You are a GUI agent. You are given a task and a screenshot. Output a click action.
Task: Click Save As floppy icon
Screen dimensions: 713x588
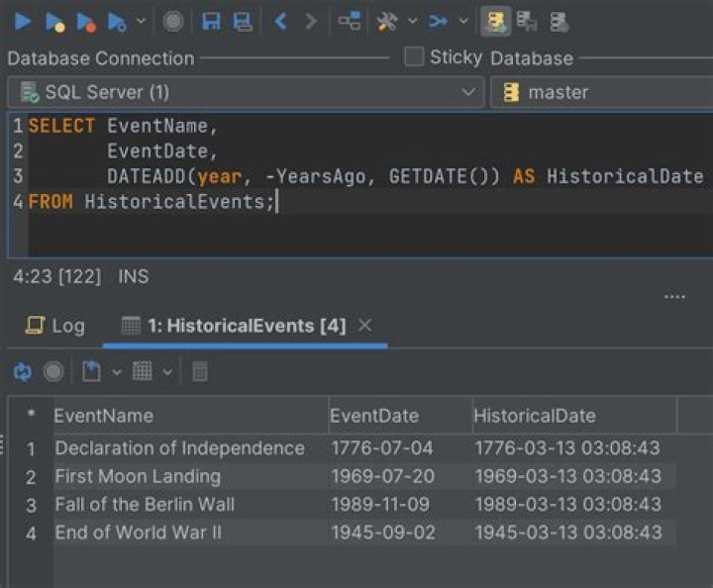(x=243, y=22)
